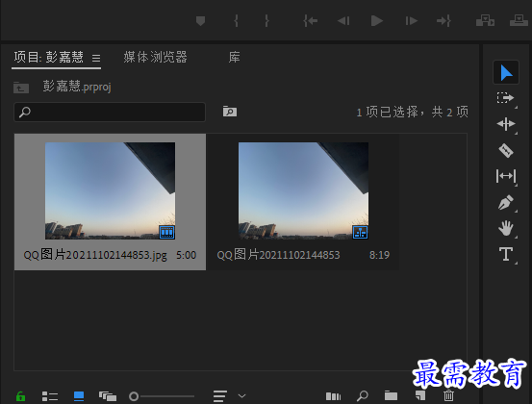Switch to 媒体浏览器 tab
The height and width of the screenshot is (404, 532).
click(x=156, y=57)
